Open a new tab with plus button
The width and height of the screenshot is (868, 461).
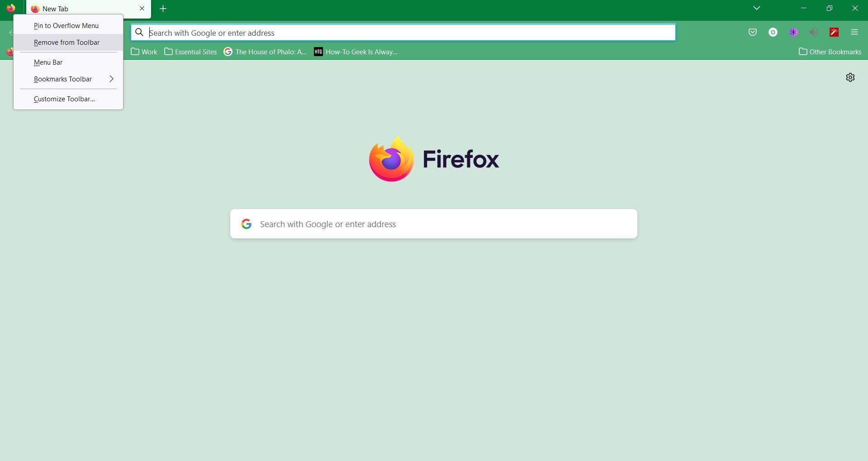point(163,8)
